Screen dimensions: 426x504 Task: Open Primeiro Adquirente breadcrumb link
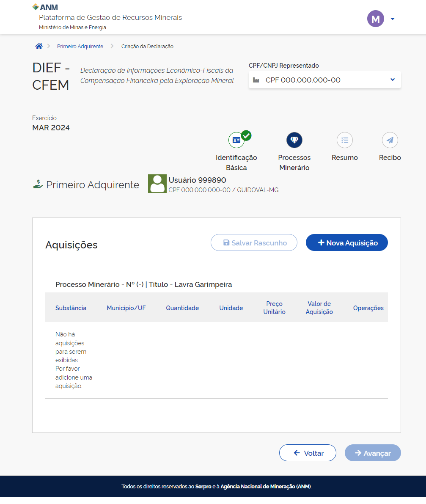(x=80, y=47)
